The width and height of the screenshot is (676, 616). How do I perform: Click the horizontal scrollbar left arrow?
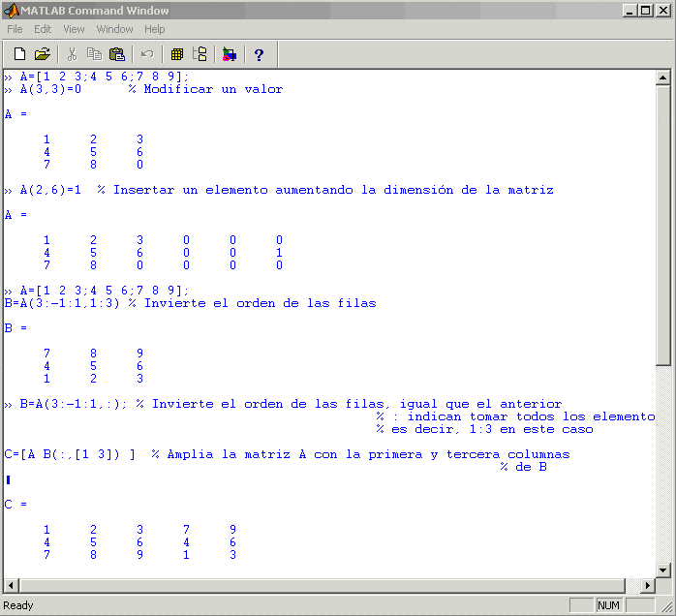(12, 585)
